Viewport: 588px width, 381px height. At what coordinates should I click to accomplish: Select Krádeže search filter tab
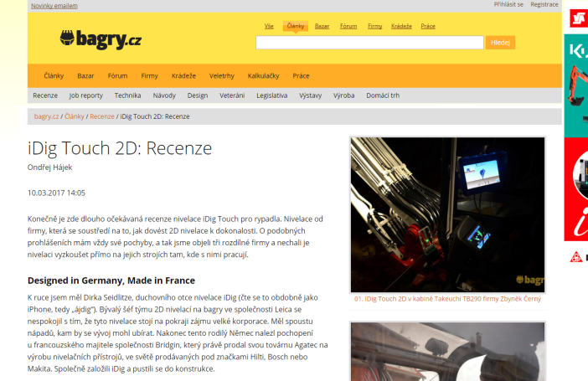pyautogui.click(x=401, y=26)
